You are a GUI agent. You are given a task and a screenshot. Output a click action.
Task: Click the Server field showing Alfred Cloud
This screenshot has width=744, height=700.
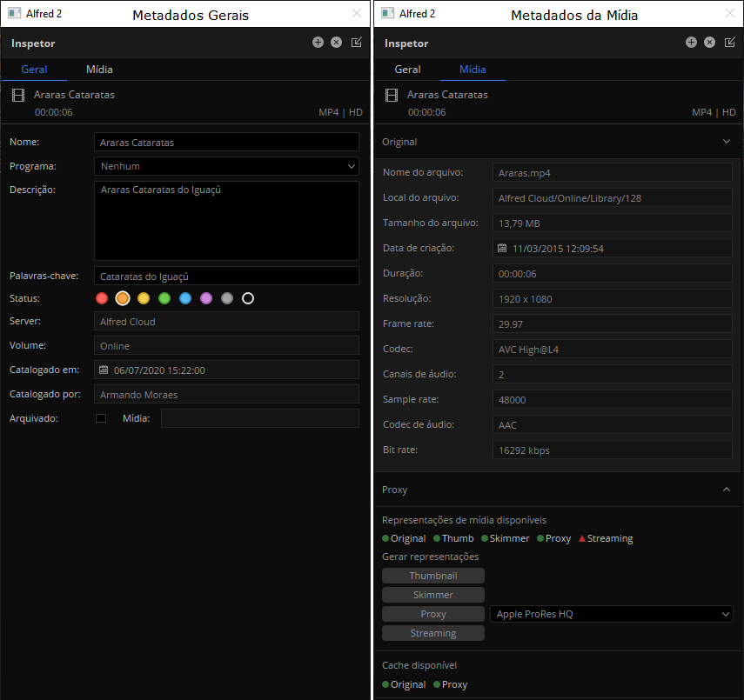(x=226, y=321)
